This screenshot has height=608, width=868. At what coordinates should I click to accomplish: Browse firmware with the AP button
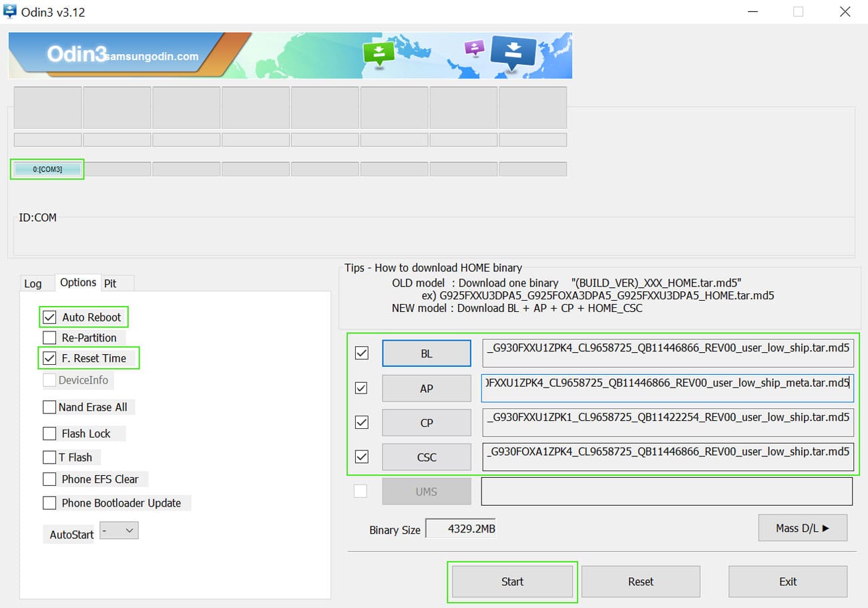426,388
